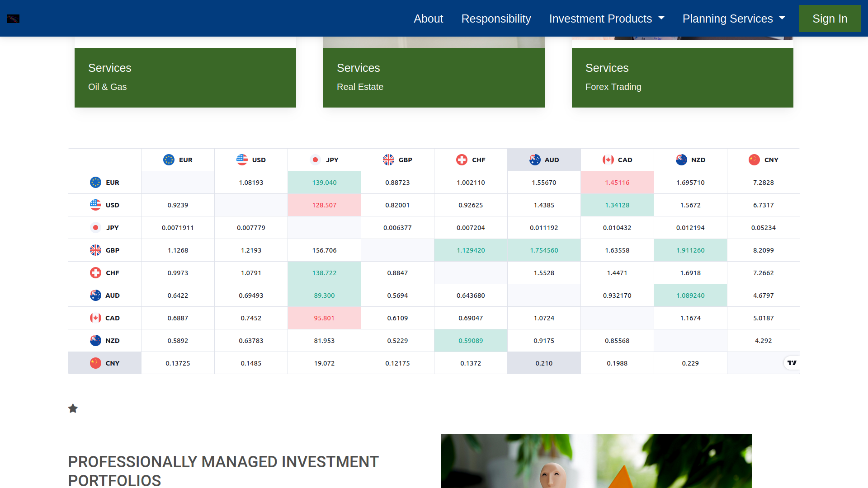
Task: Click the TradingView logo in the forex table
Action: (x=792, y=363)
